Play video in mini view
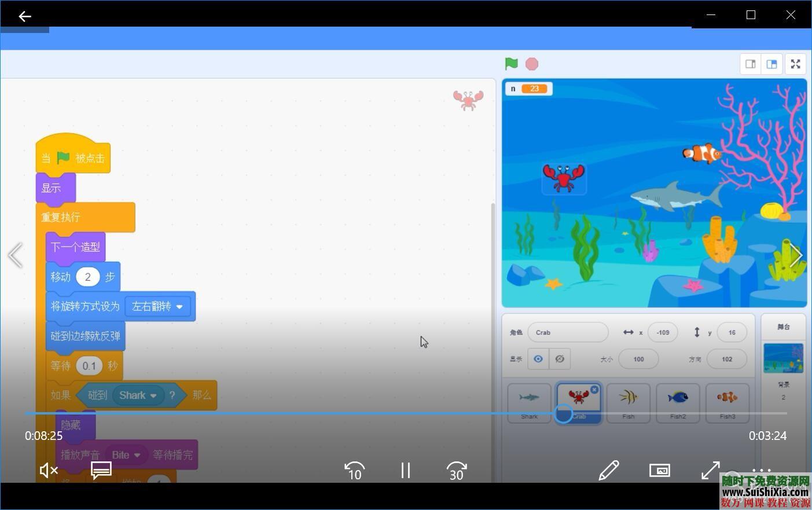Image resolution: width=812 pixels, height=510 pixels. point(660,471)
